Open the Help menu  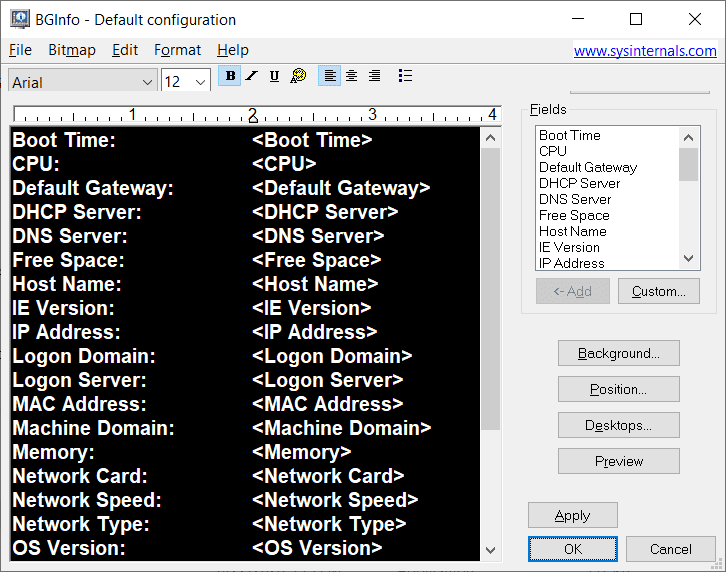click(233, 50)
